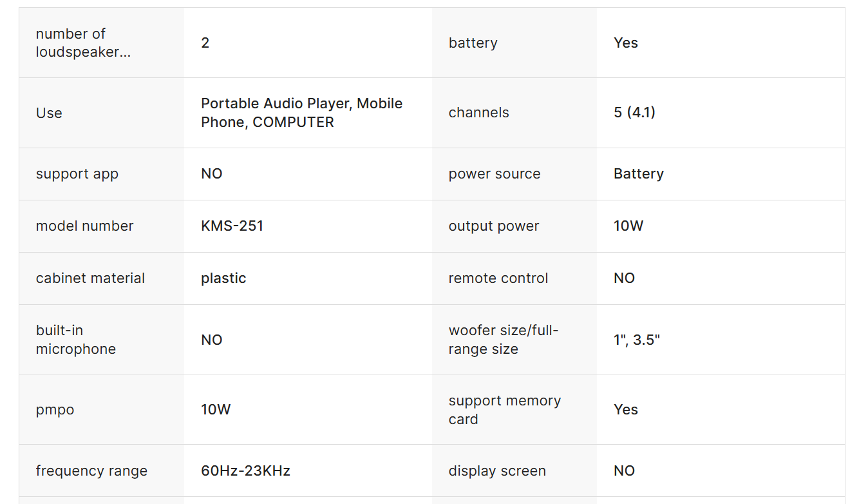
Task: Select the '5 (4.1)' channels value
Action: coord(634,113)
